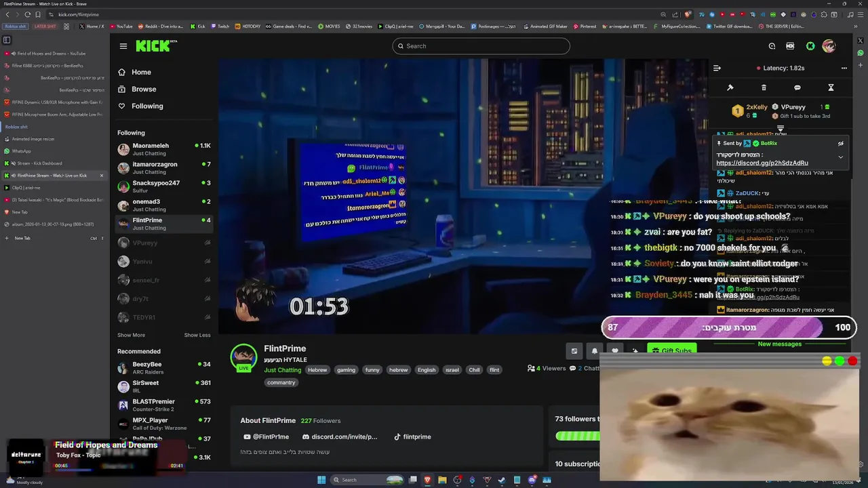Click FlintPrime streamer avatar
This screenshot has height=488, width=868.
(243, 357)
